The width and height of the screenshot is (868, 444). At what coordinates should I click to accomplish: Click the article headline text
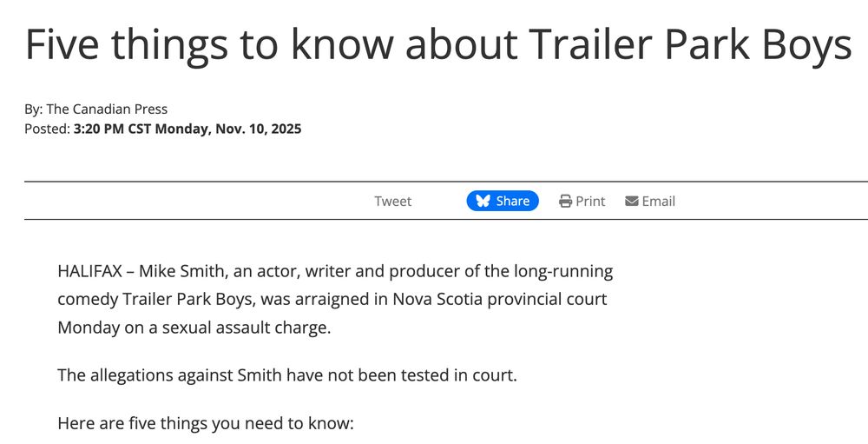click(x=438, y=45)
